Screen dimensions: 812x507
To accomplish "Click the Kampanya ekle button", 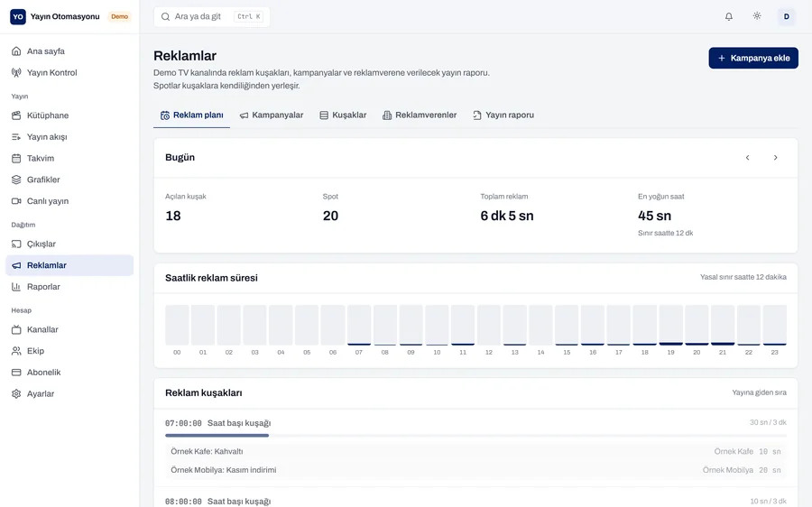I will tap(753, 58).
